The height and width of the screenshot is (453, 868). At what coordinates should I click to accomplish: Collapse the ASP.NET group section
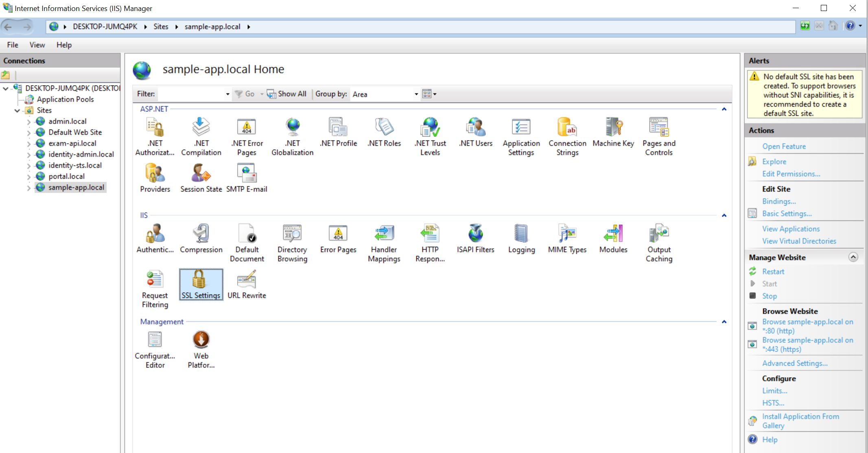[x=724, y=109]
